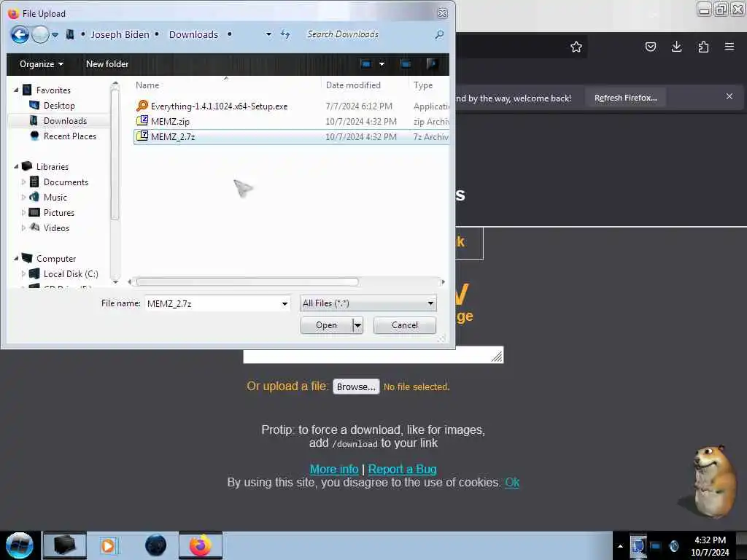Click the Open button
747x560 pixels.
click(326, 325)
